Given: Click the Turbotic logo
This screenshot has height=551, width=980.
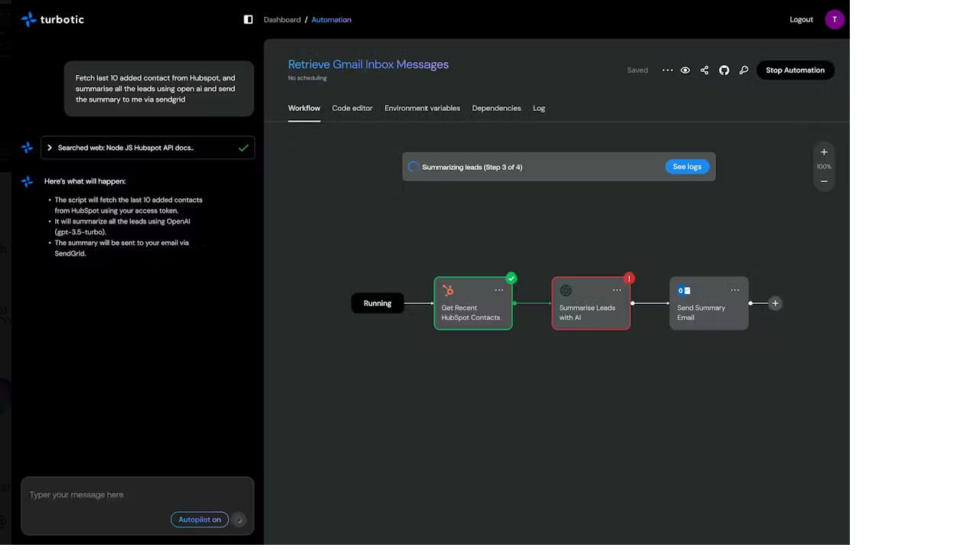Looking at the screenshot, I should (x=52, y=19).
